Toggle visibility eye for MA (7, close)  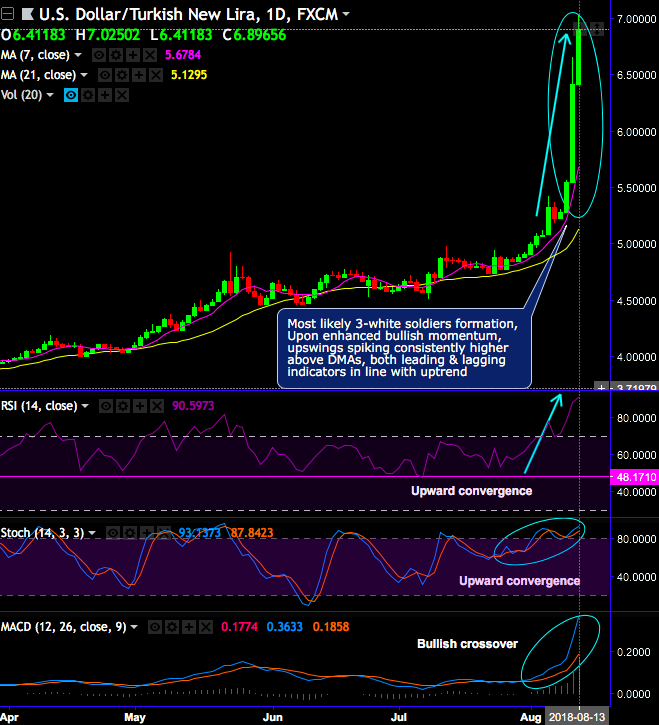pyautogui.click(x=99, y=55)
